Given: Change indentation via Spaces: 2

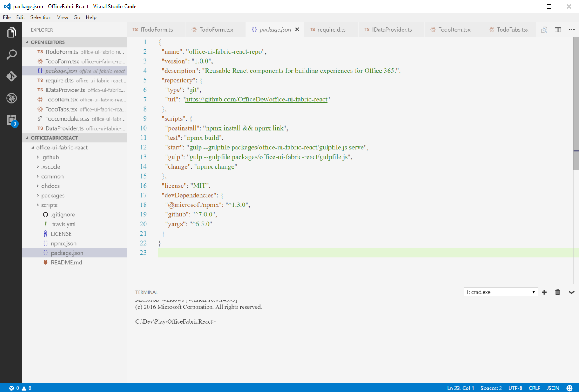Looking at the screenshot, I should pyautogui.click(x=491, y=388).
